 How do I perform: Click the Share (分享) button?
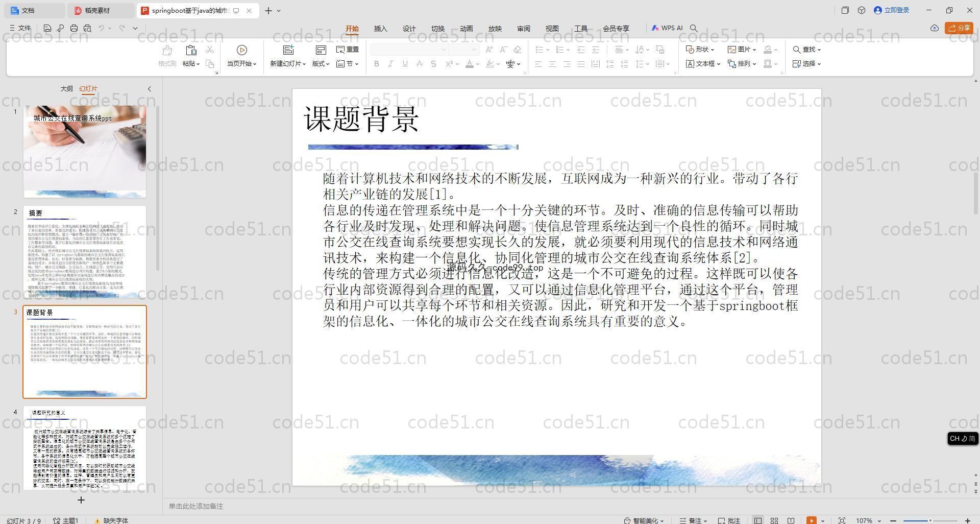coord(959,28)
